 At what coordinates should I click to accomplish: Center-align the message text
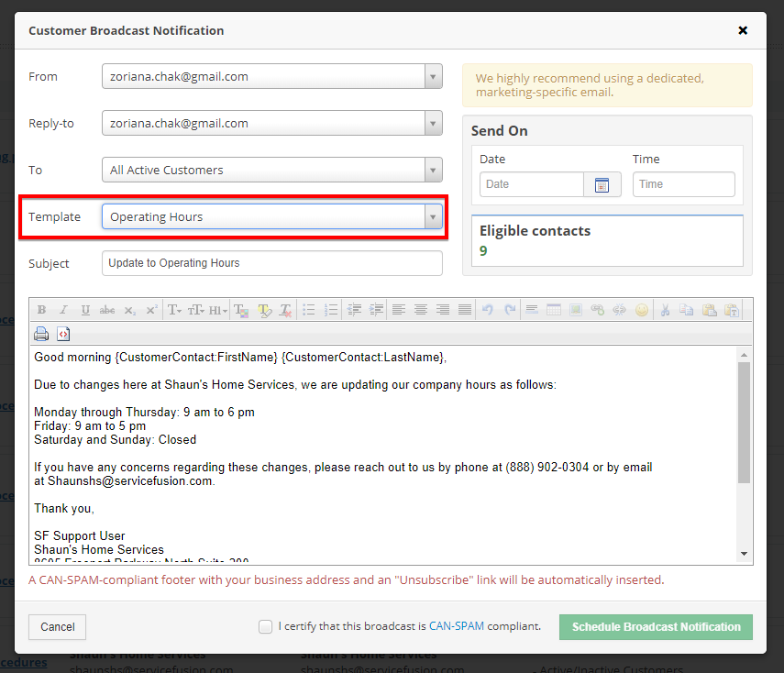point(421,310)
